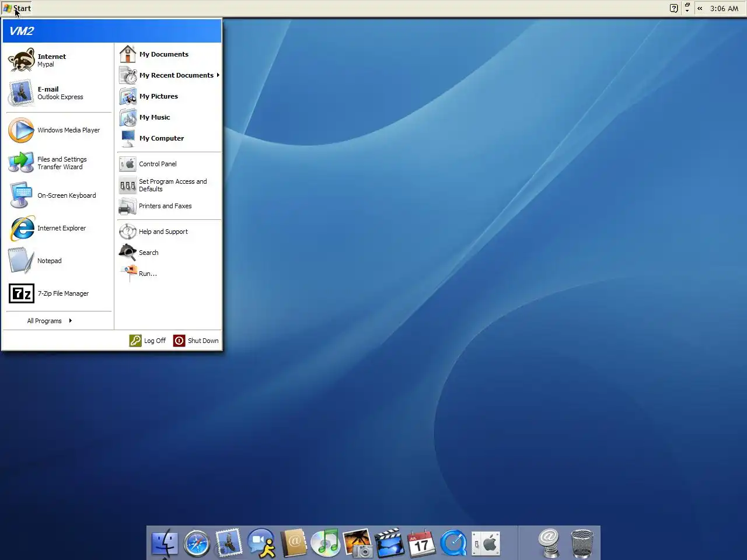Open the Mail stamp icon in dock

pyautogui.click(x=229, y=543)
